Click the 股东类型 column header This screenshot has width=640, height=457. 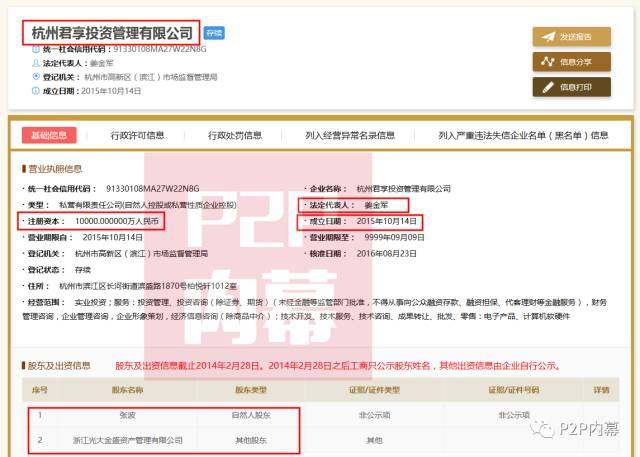tap(251, 390)
